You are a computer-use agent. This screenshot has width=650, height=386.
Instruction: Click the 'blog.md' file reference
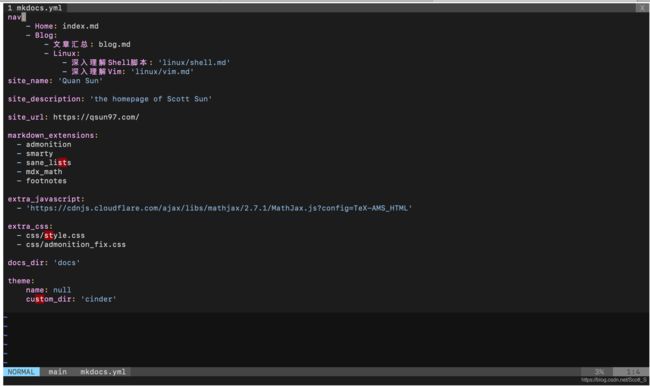(x=114, y=44)
